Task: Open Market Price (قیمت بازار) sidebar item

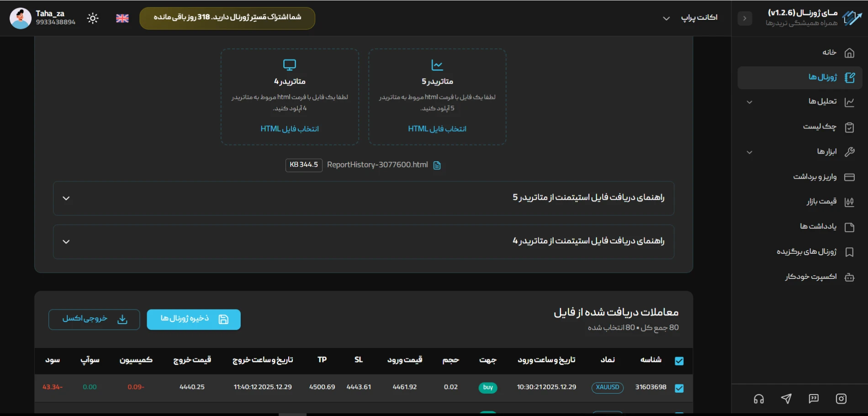Action: [x=800, y=202]
